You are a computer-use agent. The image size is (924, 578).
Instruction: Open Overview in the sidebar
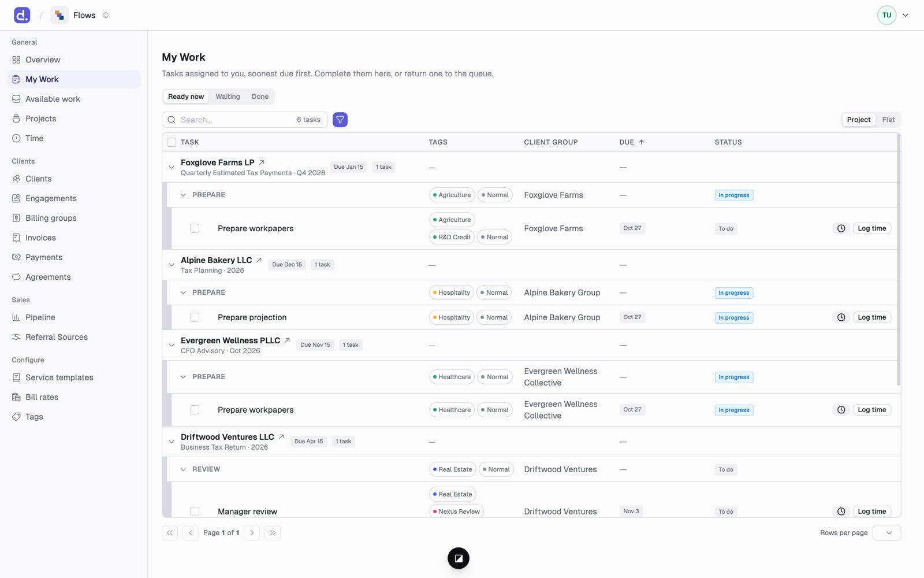74,60
